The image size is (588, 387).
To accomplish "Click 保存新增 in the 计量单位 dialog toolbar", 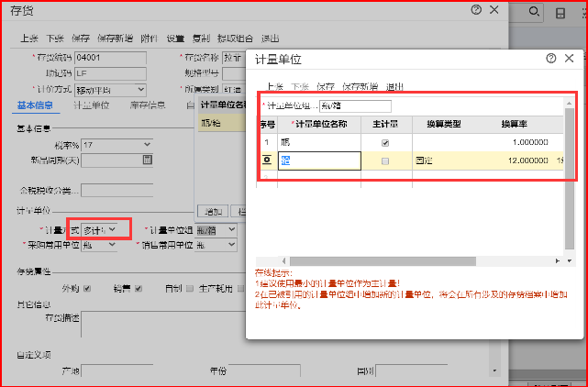I will pos(361,86).
